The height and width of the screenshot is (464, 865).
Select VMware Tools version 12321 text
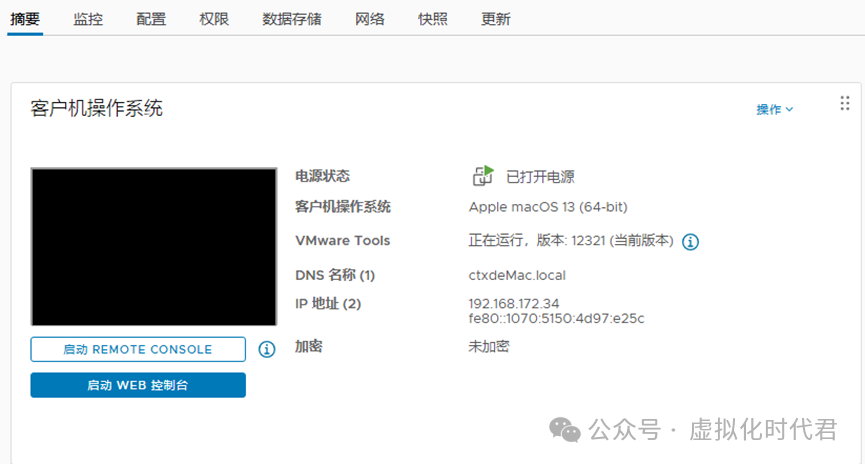pyautogui.click(x=571, y=241)
